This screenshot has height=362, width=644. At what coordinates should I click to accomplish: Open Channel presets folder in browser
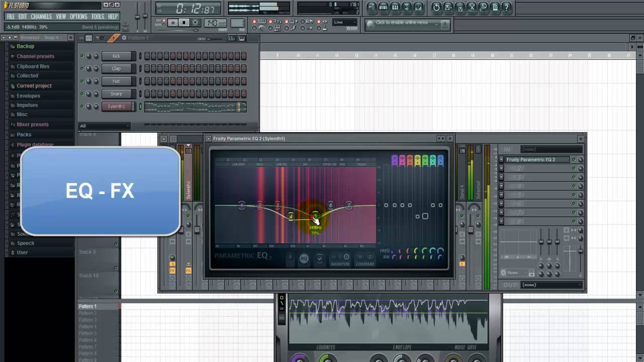click(x=35, y=56)
